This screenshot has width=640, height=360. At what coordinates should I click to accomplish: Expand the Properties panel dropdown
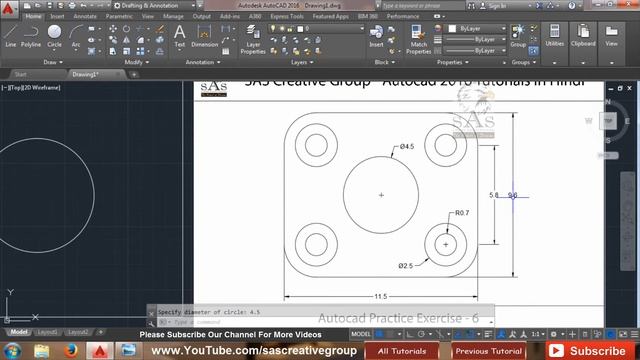(x=453, y=62)
